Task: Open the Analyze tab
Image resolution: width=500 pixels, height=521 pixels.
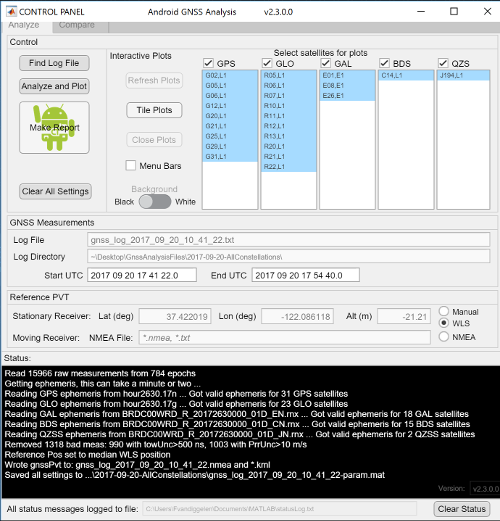Action: [x=24, y=26]
